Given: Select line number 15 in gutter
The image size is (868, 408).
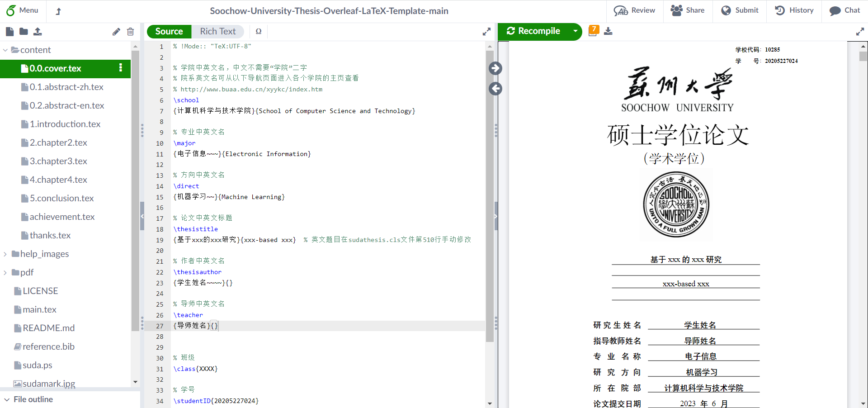Looking at the screenshot, I should [160, 197].
